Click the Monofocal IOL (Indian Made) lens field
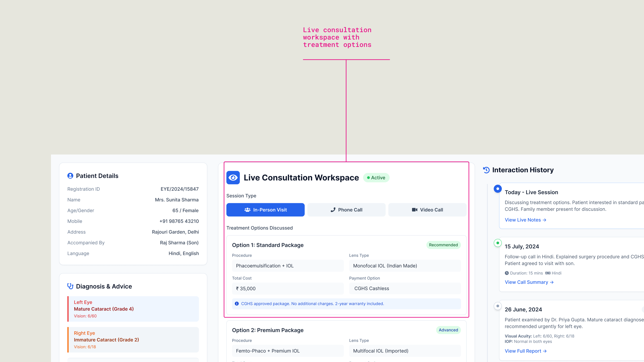 pos(405,266)
